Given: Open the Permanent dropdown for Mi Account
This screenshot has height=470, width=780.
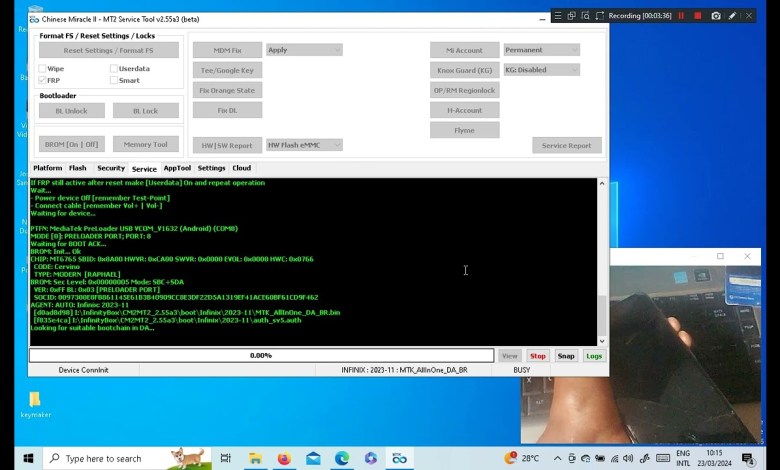Looking at the screenshot, I should click(x=541, y=50).
